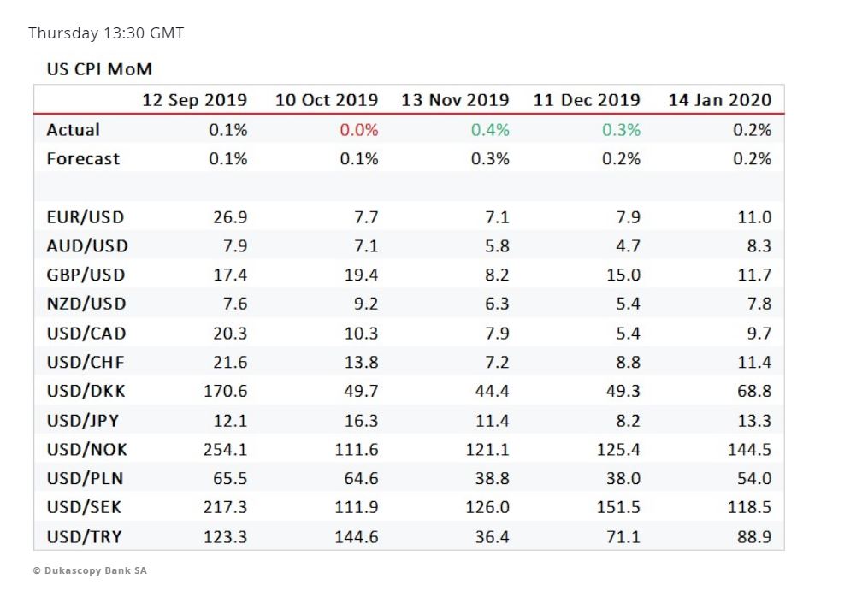The width and height of the screenshot is (868, 597).
Task: Click the GBP/USD currency pair label
Action: pyautogui.click(x=86, y=275)
